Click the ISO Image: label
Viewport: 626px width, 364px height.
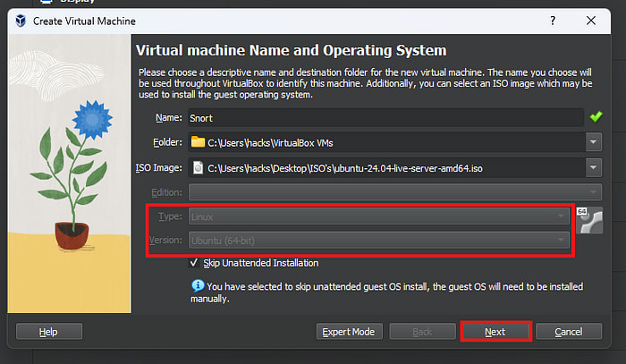click(159, 167)
